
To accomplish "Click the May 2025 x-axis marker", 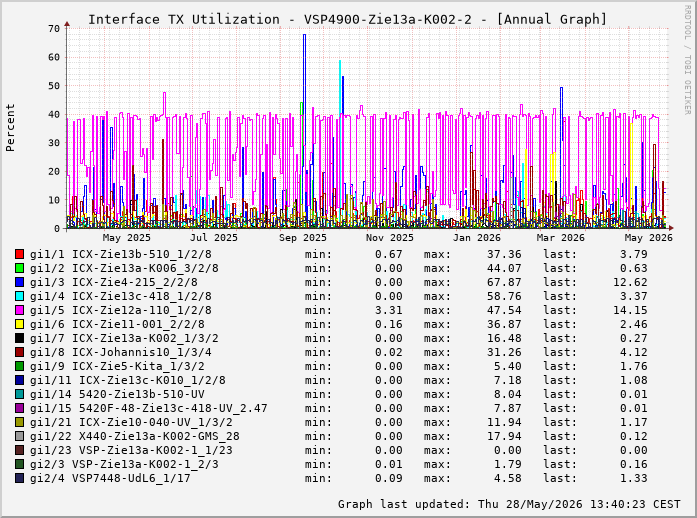I will point(127,238).
